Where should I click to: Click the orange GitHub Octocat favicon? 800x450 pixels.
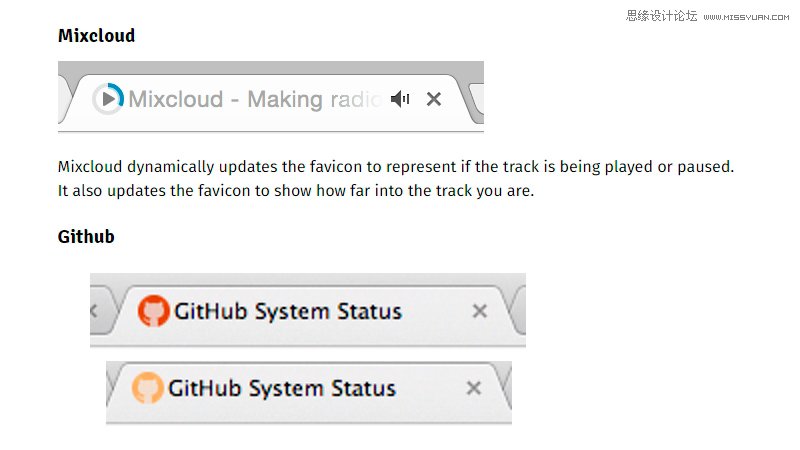(x=147, y=388)
